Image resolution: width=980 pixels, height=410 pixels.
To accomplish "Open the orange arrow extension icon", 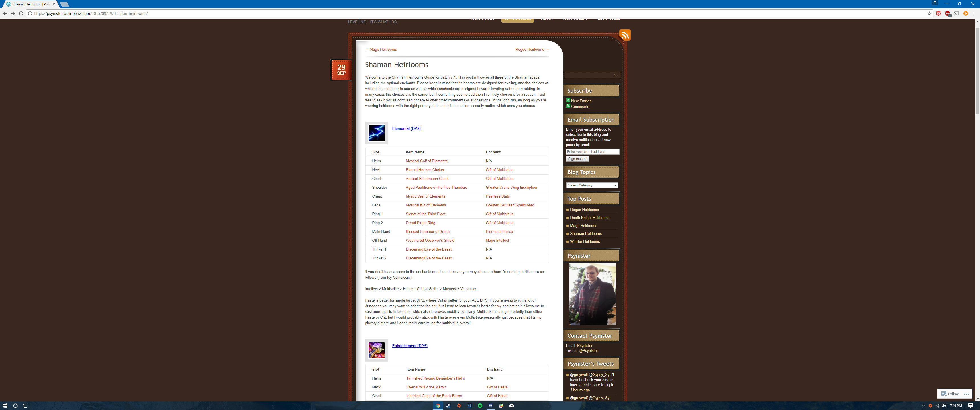I will click(965, 13).
